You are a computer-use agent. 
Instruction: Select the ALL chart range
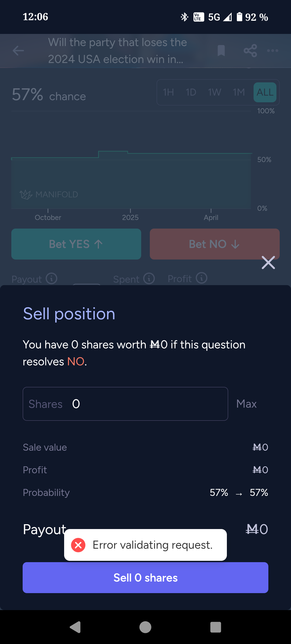coord(265,92)
